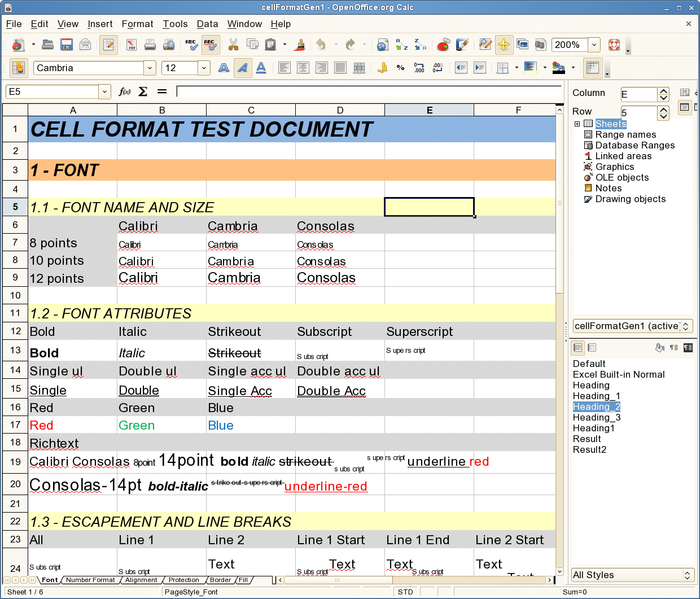The height and width of the screenshot is (599, 700).
Task: Click row 13 header
Action: pos(15,350)
